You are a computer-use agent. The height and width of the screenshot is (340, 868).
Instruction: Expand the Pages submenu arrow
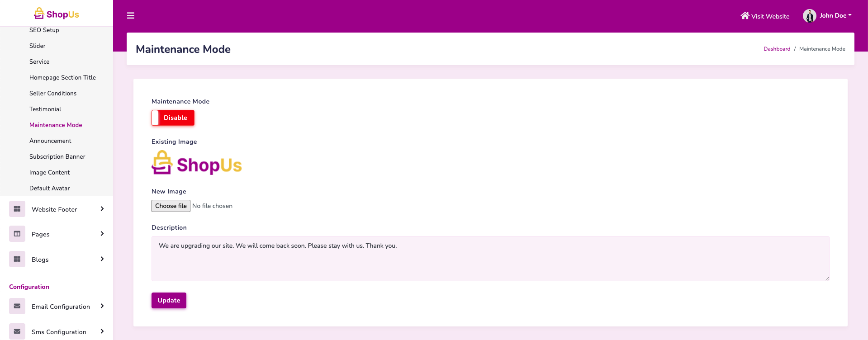coord(102,234)
